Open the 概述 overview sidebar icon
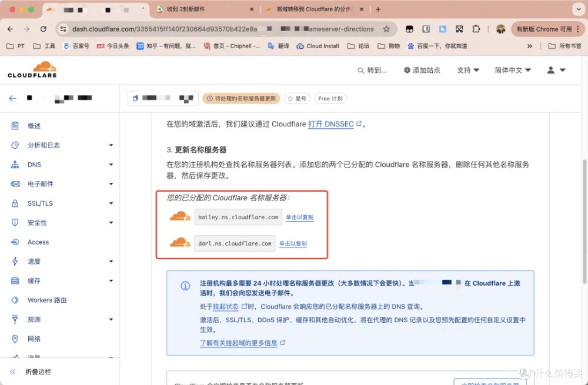588x385 pixels. pos(15,126)
